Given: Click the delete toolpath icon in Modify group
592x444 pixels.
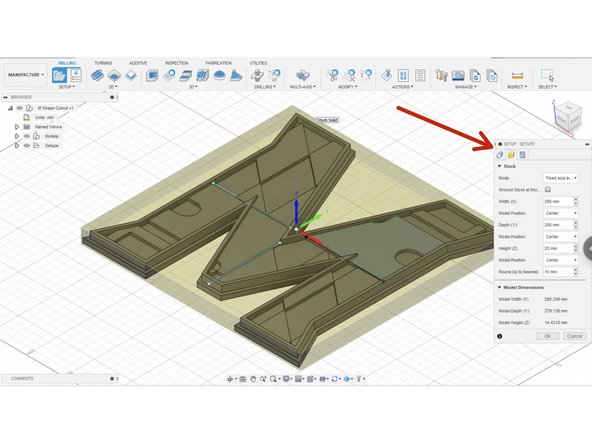Looking at the screenshot, I should pos(350,76).
